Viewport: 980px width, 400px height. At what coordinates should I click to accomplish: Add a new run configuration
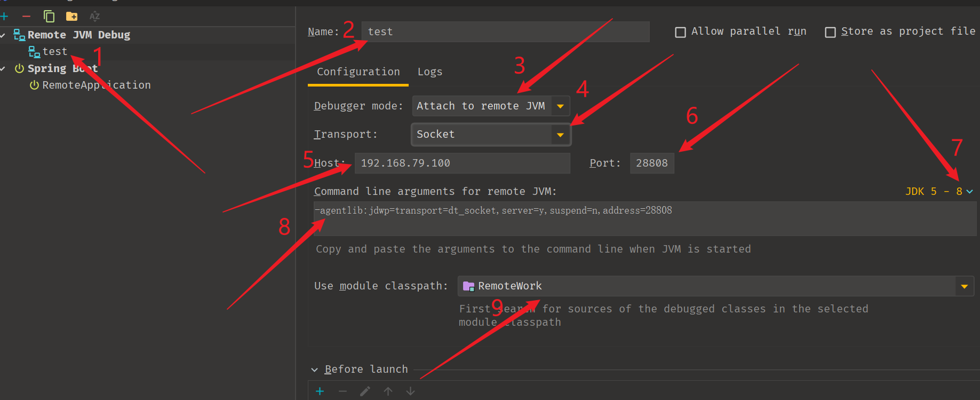(x=4, y=17)
